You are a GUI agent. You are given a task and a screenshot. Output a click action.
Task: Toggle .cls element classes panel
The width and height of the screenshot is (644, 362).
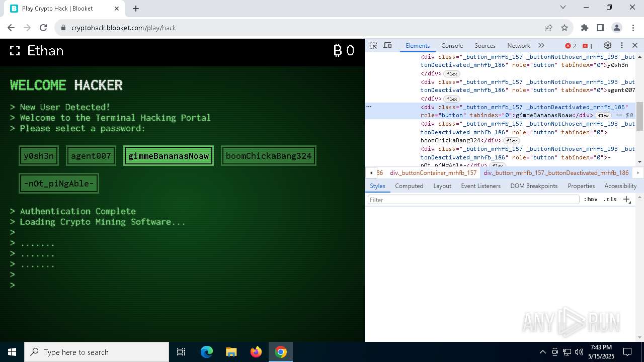point(610,200)
